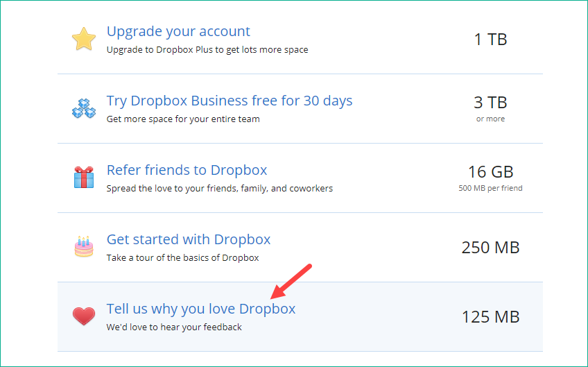The image size is (588, 367).
Task: Click the '500 MB per friend' label
Action: click(490, 188)
